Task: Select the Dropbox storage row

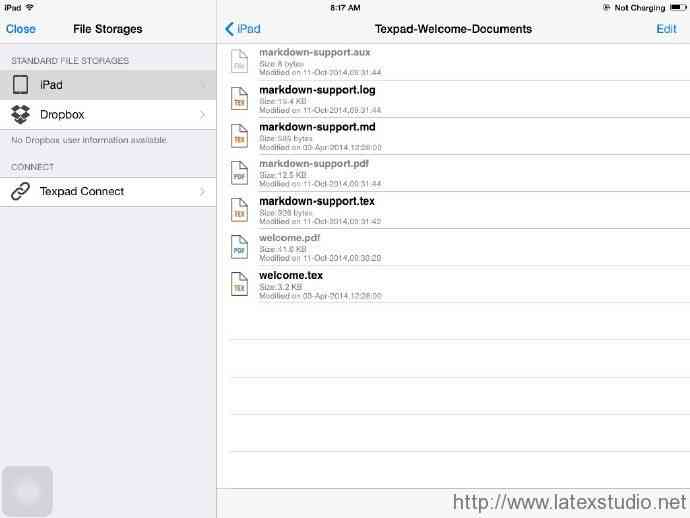Action: [108, 114]
